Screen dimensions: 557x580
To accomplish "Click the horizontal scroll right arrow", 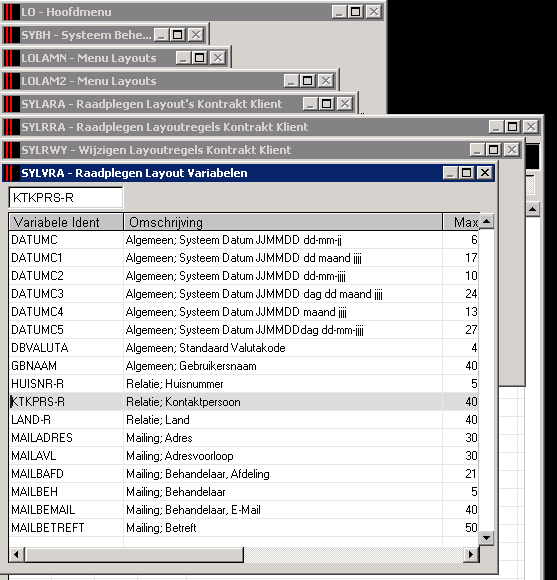I will pos(471,554).
